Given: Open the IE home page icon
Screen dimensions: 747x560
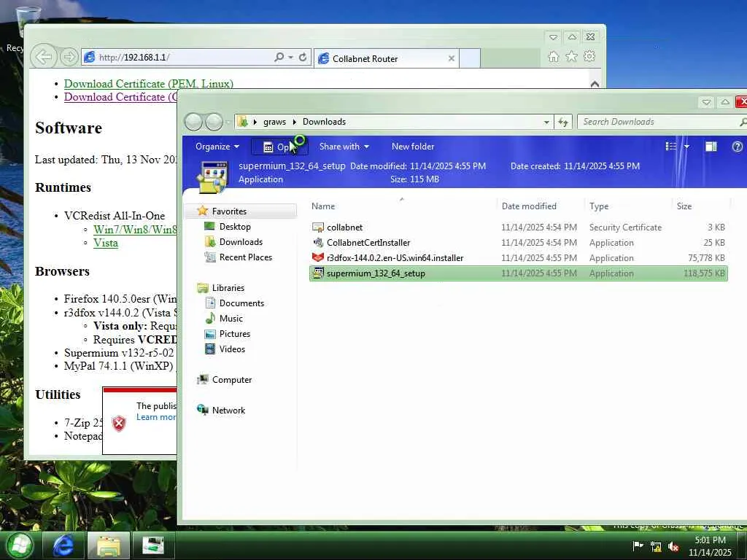Looking at the screenshot, I should tap(553, 57).
